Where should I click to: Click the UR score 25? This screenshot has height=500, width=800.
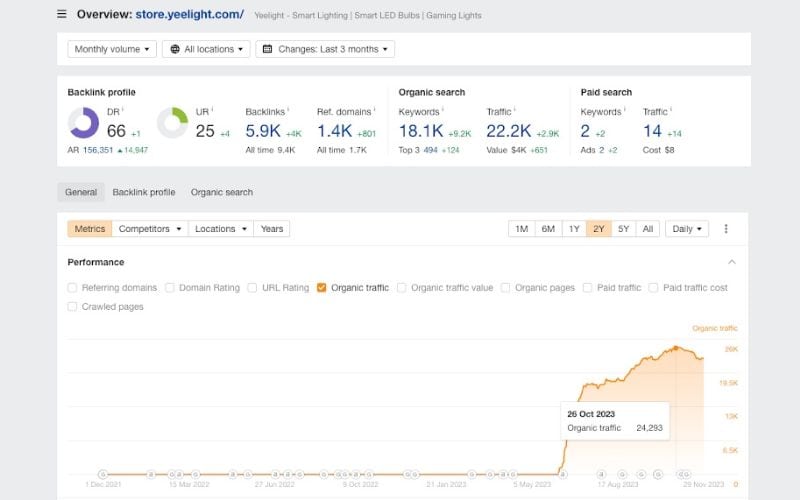(x=205, y=131)
